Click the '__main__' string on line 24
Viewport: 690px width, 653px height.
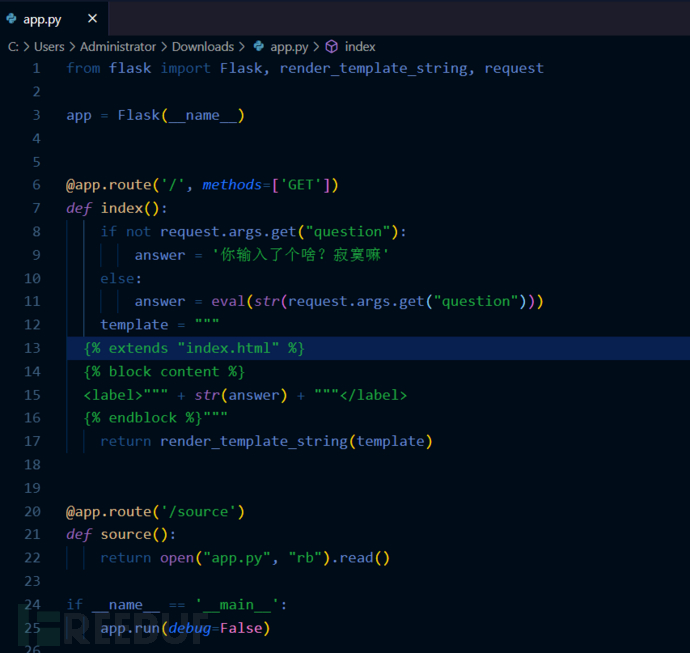click(x=237, y=605)
